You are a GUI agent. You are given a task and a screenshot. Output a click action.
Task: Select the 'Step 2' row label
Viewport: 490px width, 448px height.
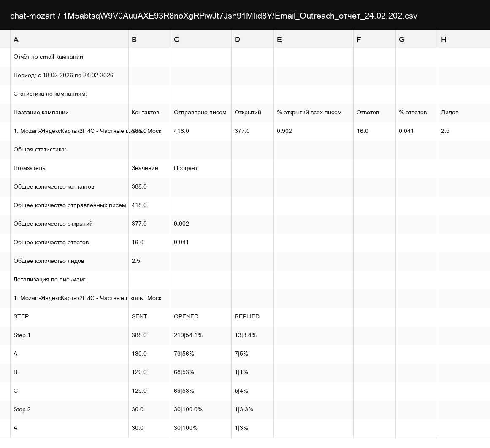69,410
